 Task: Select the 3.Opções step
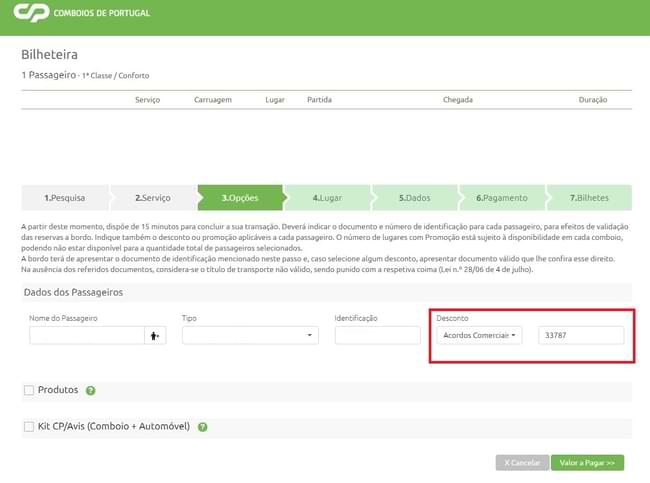click(x=240, y=198)
